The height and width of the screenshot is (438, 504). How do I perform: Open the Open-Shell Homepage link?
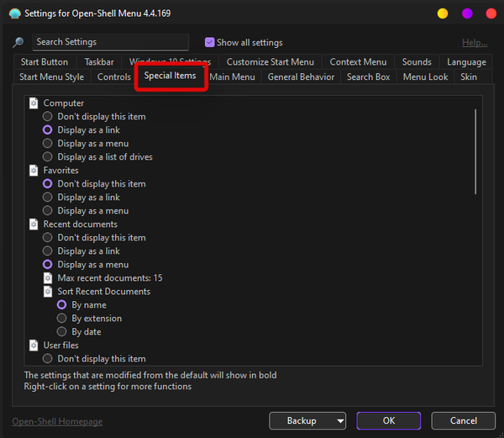tap(57, 421)
